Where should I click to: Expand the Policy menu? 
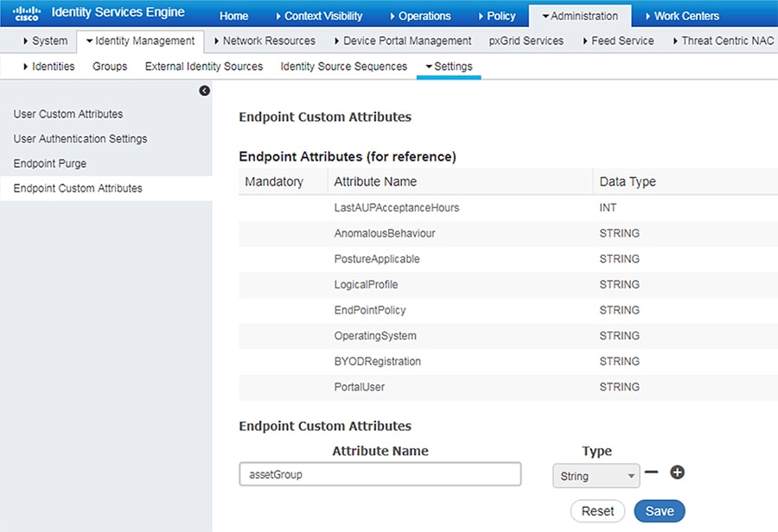(497, 16)
